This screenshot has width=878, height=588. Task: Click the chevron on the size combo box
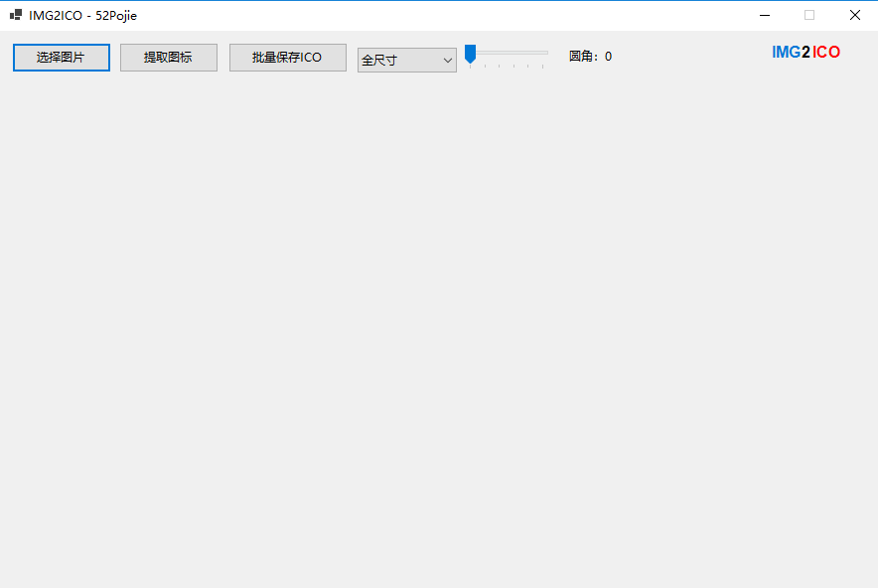coord(447,61)
